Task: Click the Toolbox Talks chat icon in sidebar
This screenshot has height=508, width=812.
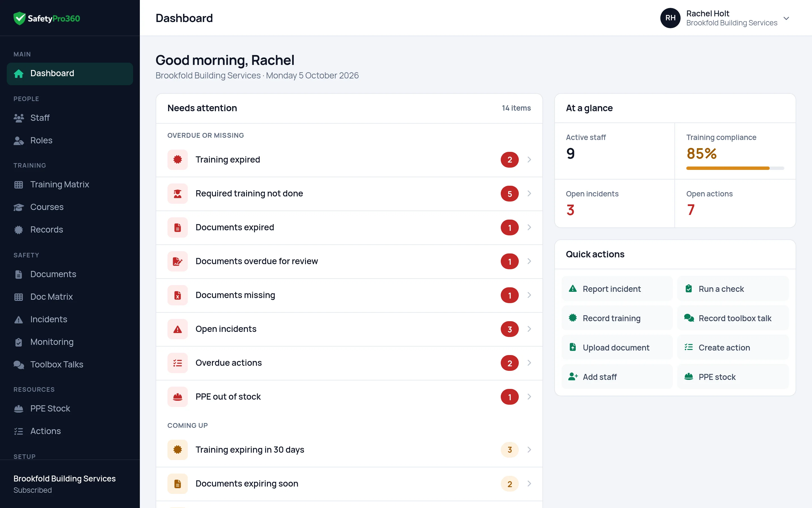Action: pyautogui.click(x=19, y=365)
